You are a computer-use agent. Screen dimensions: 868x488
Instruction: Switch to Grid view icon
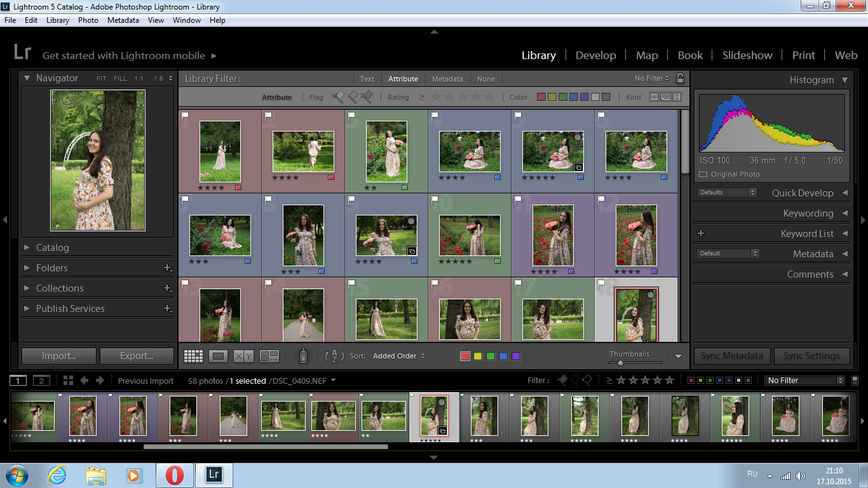tap(194, 356)
